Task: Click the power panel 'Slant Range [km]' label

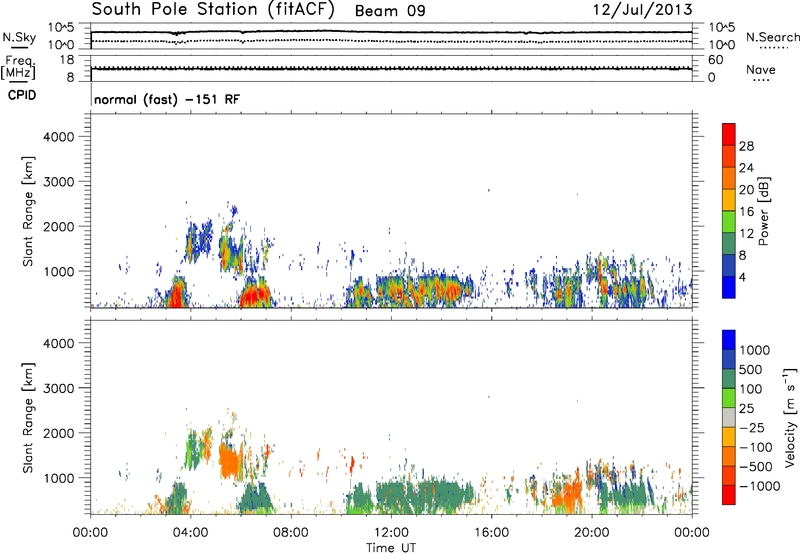Action: 28,211
